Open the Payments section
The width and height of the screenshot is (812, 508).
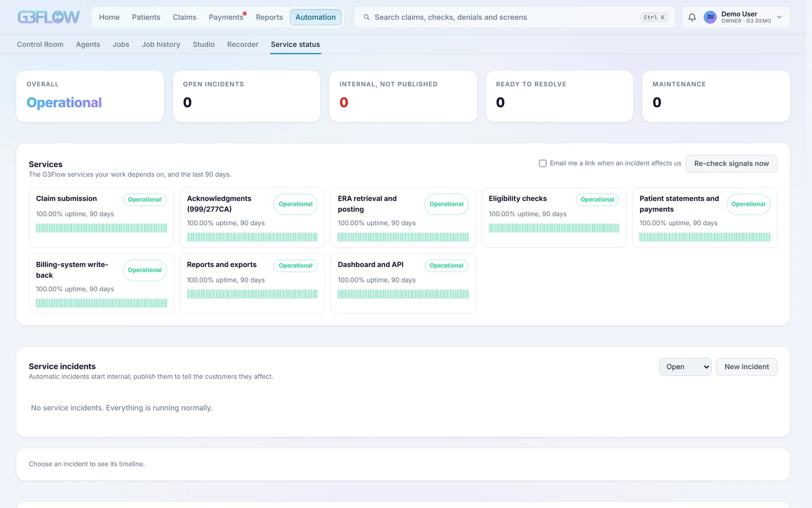point(226,17)
